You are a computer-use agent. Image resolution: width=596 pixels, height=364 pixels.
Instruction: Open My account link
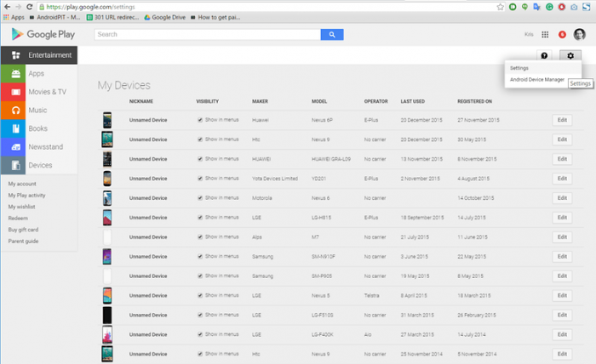point(22,184)
